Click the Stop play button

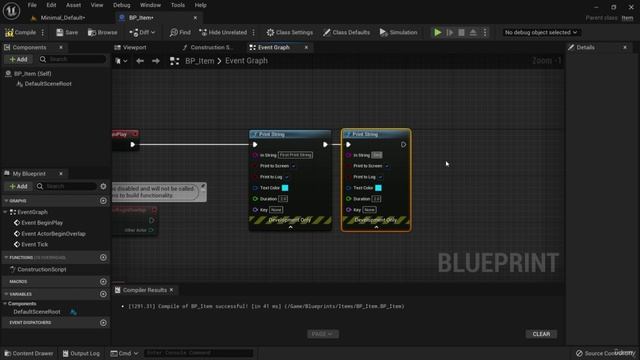[x=461, y=32]
